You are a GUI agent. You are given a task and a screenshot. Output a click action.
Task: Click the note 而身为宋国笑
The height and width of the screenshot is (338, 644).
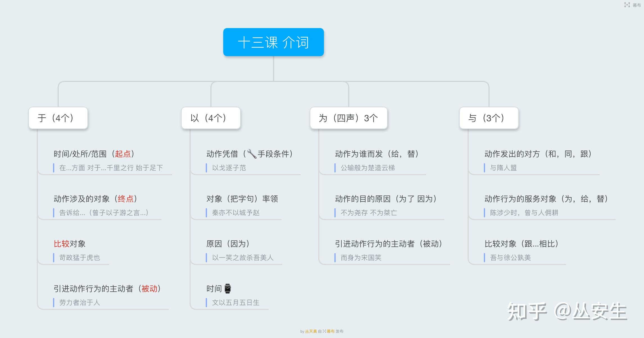[361, 258]
